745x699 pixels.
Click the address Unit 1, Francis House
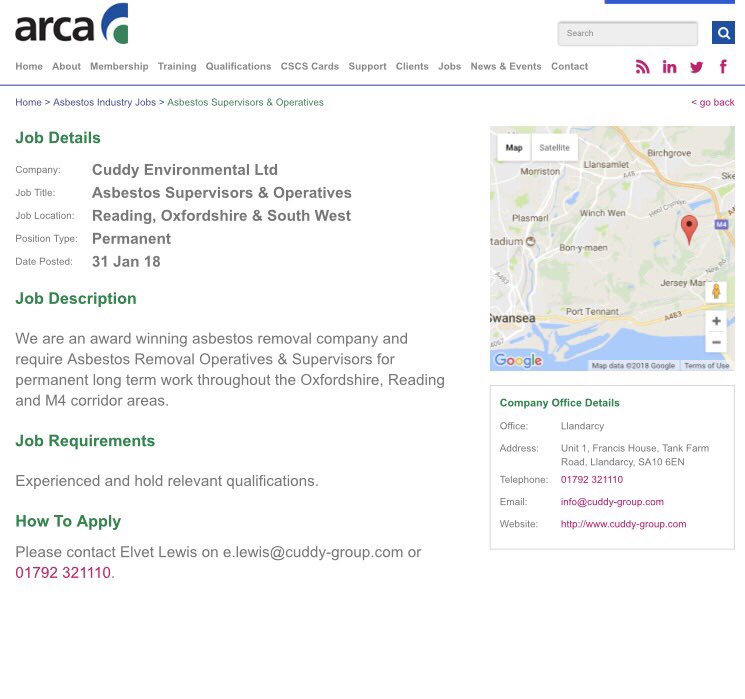[x=635, y=455]
